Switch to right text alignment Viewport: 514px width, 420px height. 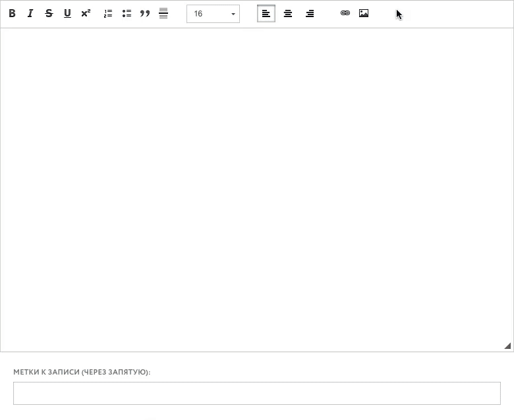click(x=310, y=13)
